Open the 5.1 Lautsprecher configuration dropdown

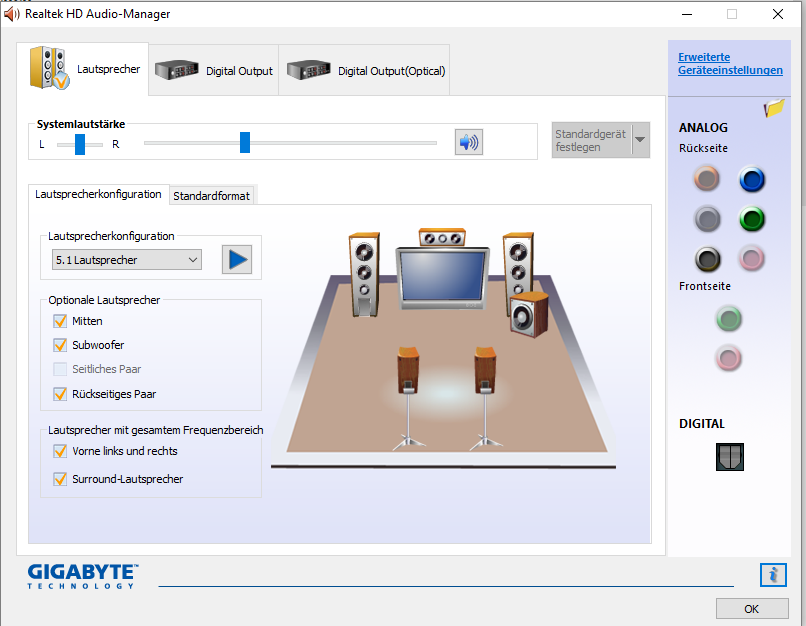[x=126, y=260]
